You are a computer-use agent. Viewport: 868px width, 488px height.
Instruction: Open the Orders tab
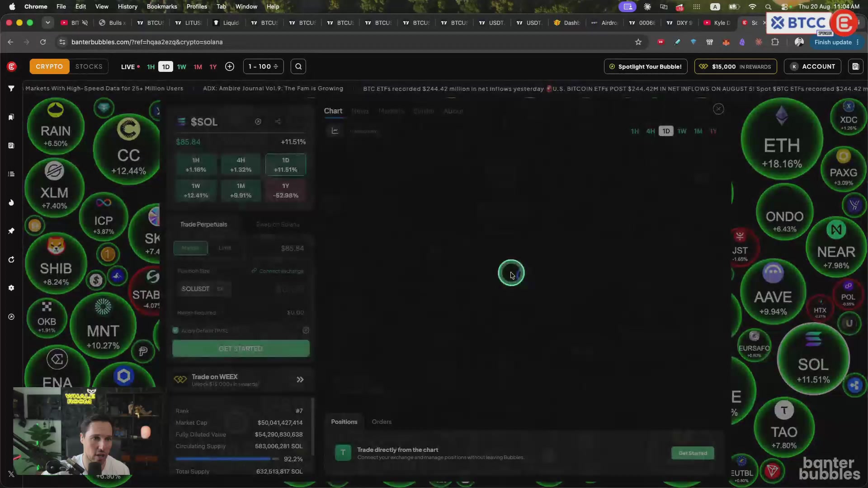click(382, 422)
